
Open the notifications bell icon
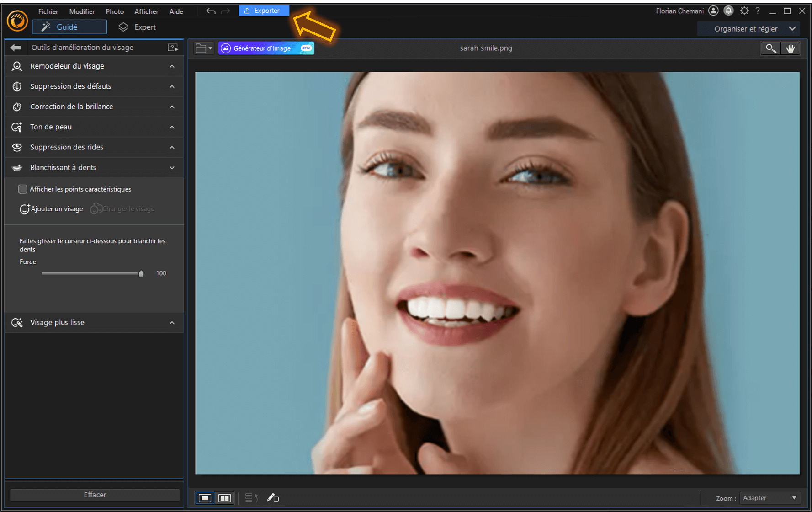[728, 10]
